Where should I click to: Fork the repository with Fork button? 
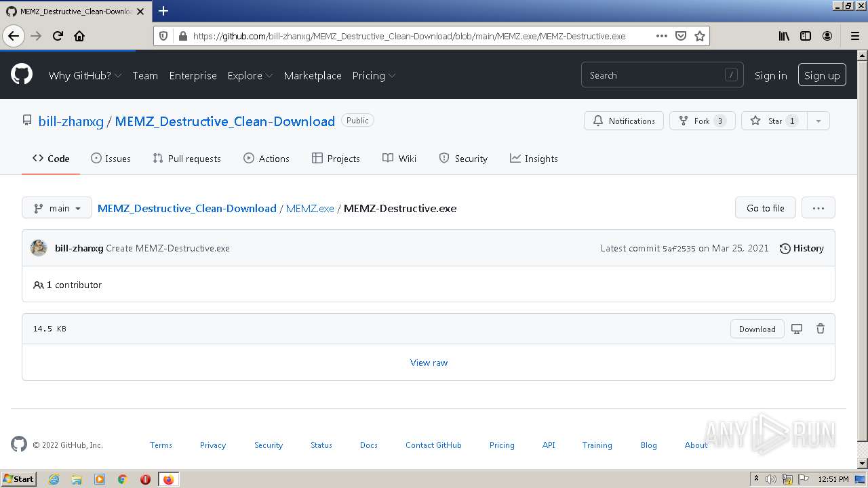(703, 121)
